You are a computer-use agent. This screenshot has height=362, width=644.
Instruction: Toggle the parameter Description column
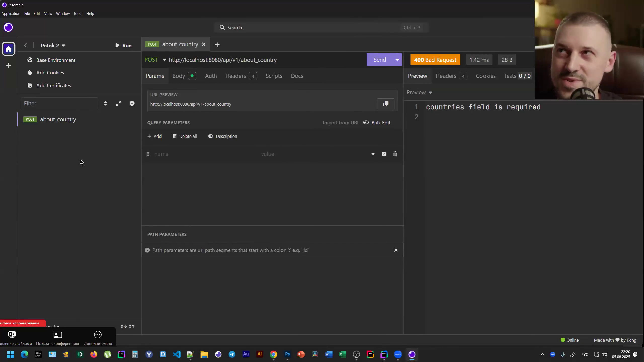point(223,136)
